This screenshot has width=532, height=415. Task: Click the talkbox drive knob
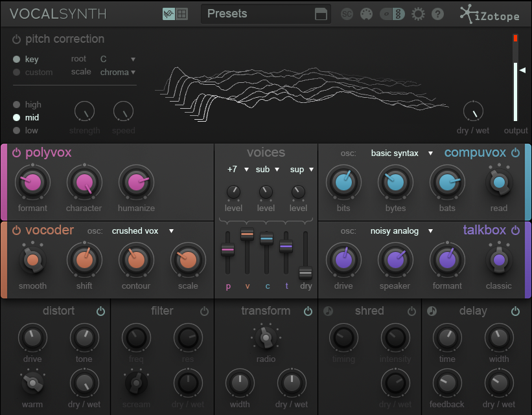(x=343, y=260)
